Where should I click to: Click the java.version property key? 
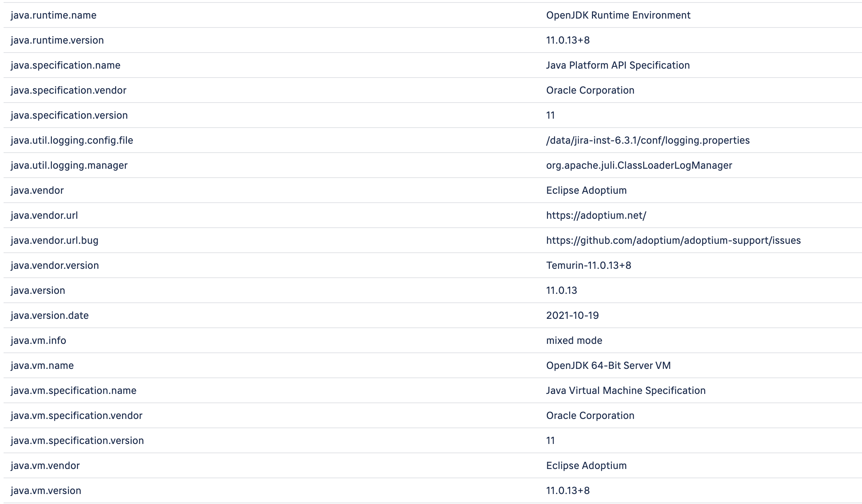click(38, 291)
